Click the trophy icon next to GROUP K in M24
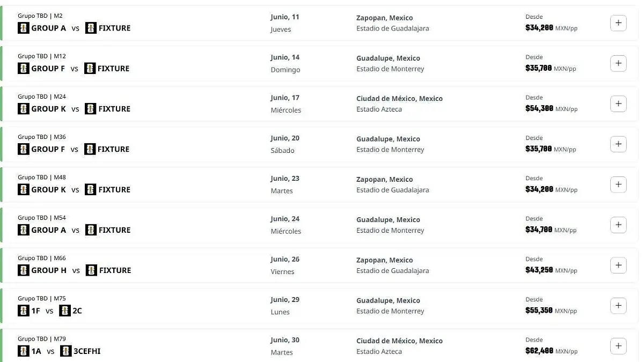 24,109
